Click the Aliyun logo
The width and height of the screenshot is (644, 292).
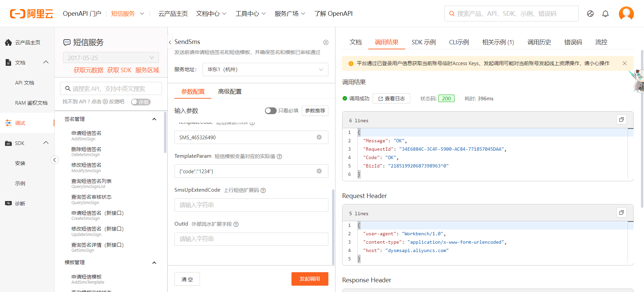(x=32, y=14)
